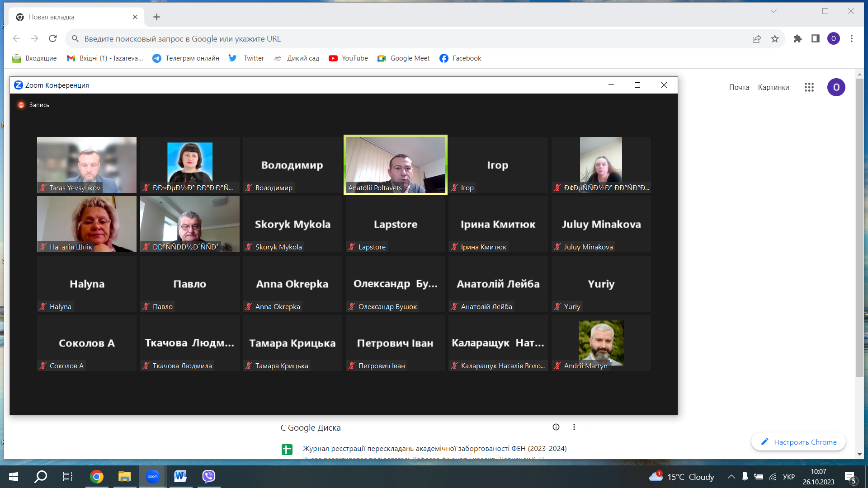This screenshot has height=488, width=868.
Task: Select Ткачова Людмила participant tile
Action: 190,343
